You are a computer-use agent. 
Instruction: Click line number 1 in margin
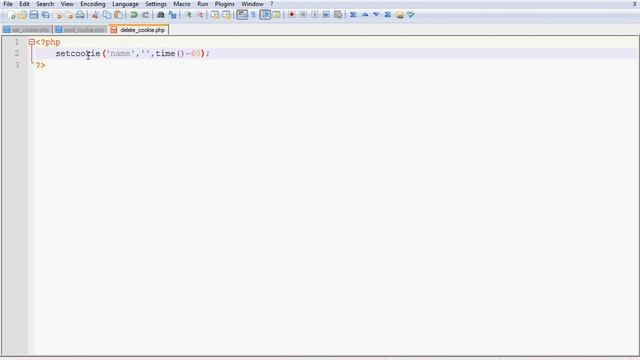pos(17,42)
